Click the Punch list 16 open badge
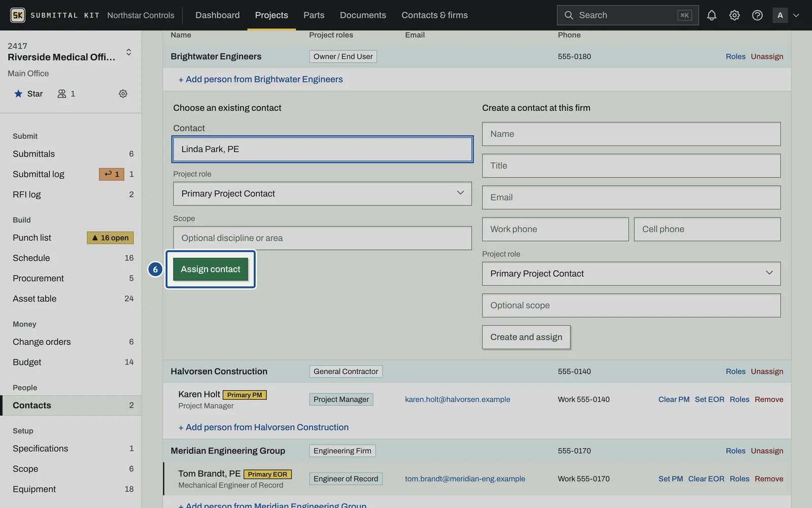This screenshot has height=508, width=812. pos(110,238)
